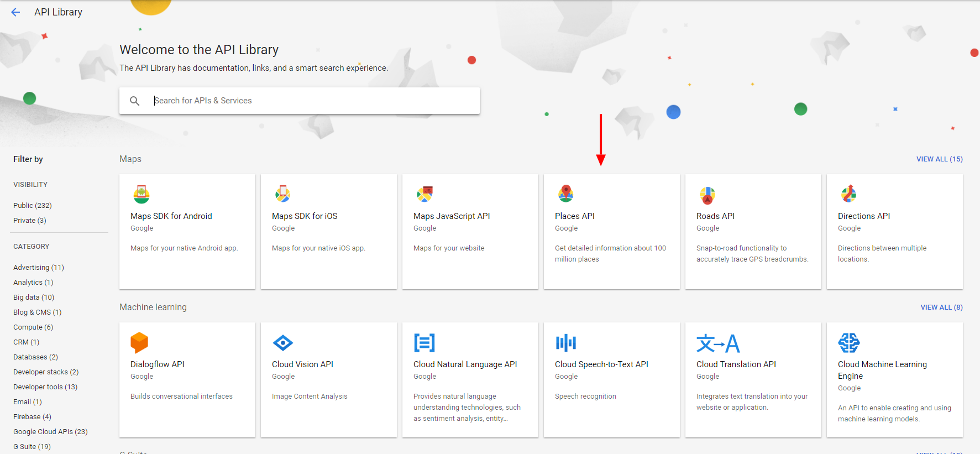Select the G Suite (19) category
Image resolution: width=980 pixels, height=454 pixels.
click(32, 447)
